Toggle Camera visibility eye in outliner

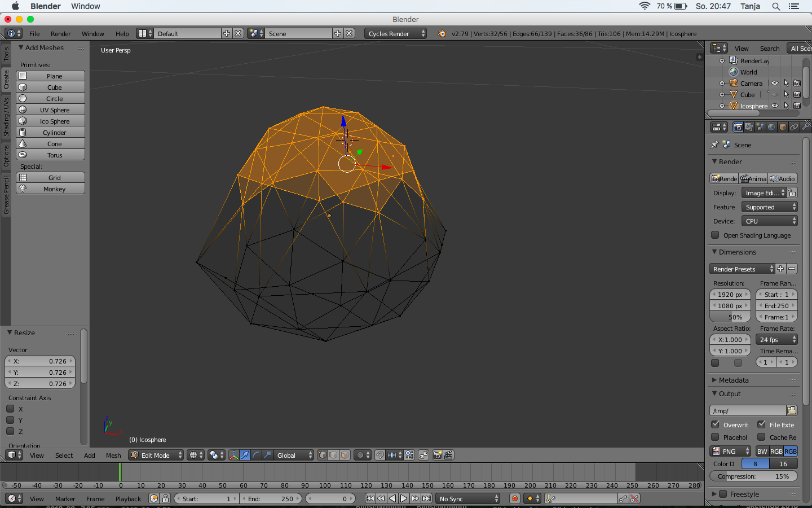[x=775, y=83]
